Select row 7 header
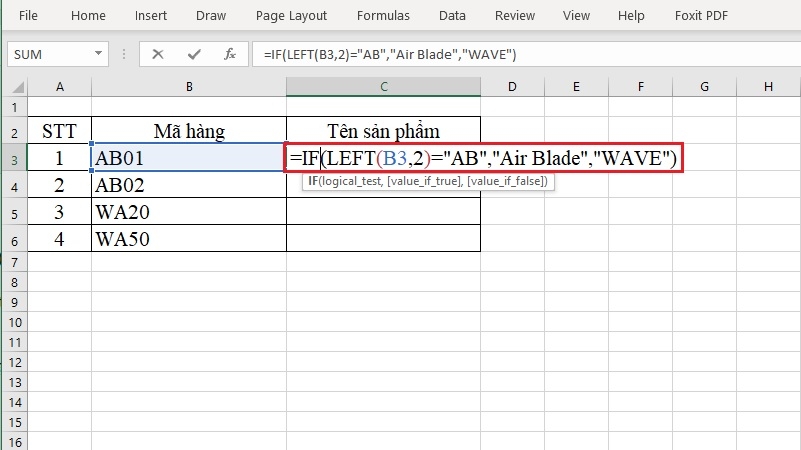 pyautogui.click(x=15, y=263)
